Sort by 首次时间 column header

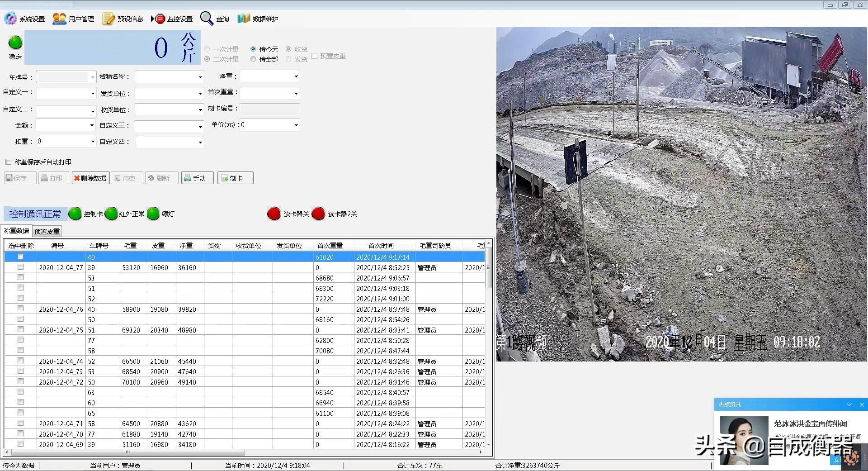pos(381,245)
